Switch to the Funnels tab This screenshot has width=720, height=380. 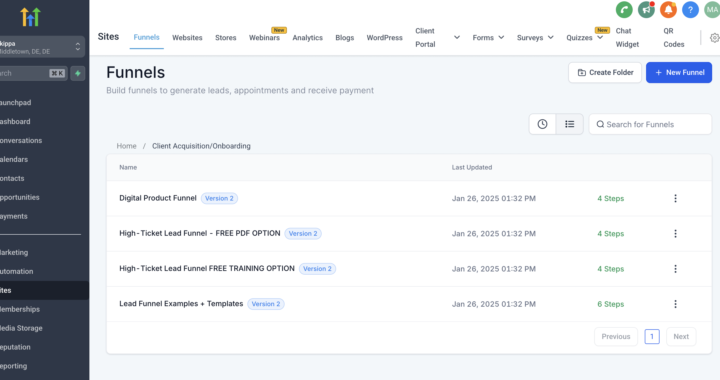[x=146, y=37]
